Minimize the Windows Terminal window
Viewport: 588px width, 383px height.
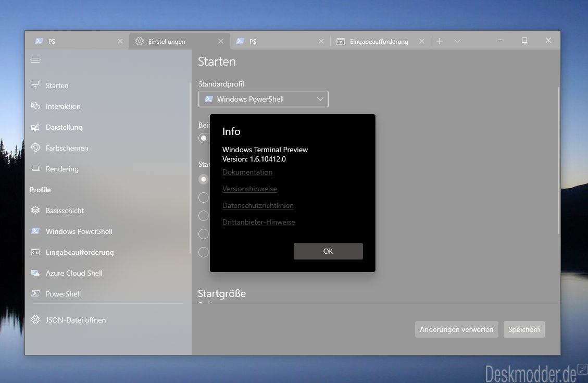coord(501,40)
